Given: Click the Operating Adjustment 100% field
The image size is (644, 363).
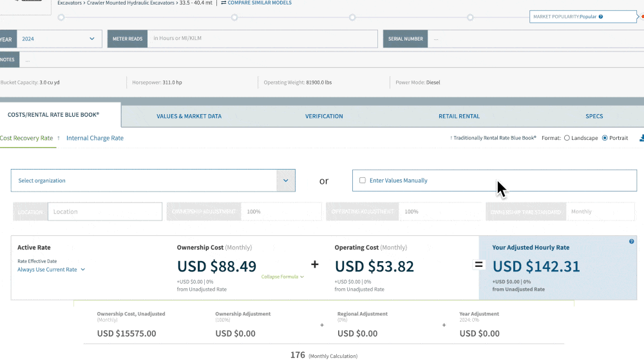Looking at the screenshot, I should tap(440, 211).
